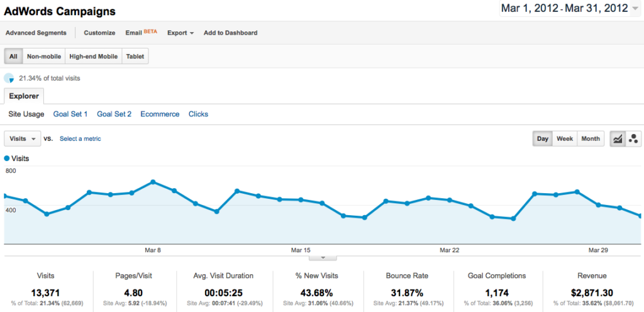
Task: Click the peak data point near Mar 8
Action: pos(153,181)
